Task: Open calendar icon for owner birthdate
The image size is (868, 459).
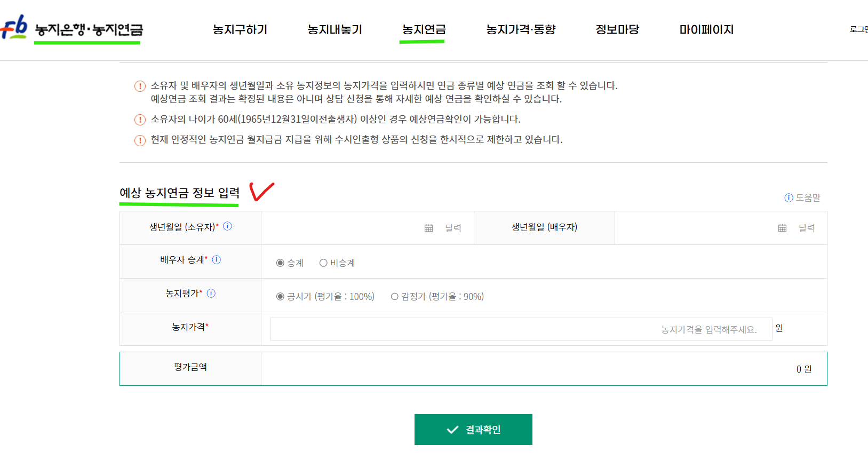Action: pos(428,228)
